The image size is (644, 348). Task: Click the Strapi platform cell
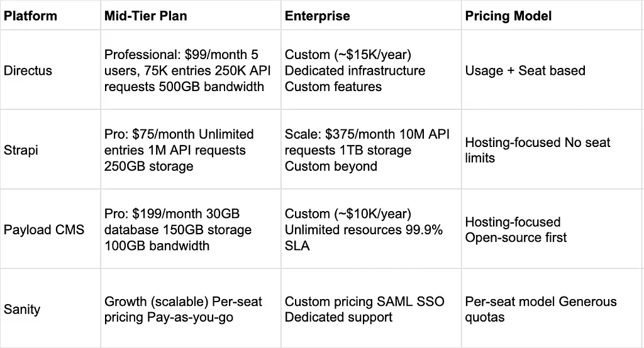(x=21, y=151)
